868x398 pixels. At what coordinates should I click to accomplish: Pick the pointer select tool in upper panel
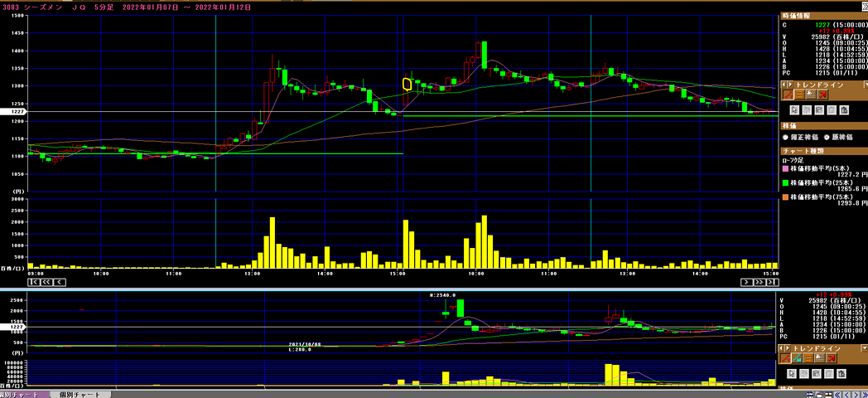tap(794, 109)
